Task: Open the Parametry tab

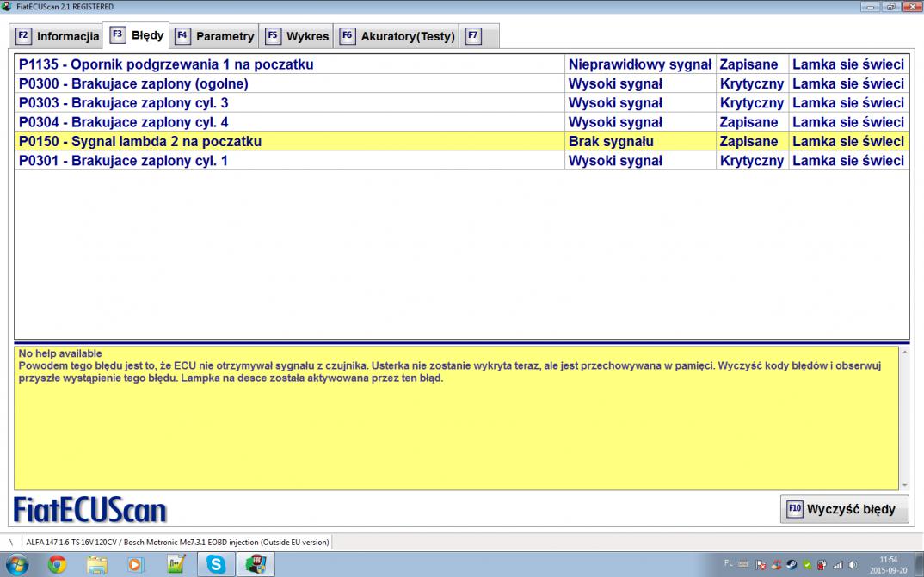Action: [214, 36]
